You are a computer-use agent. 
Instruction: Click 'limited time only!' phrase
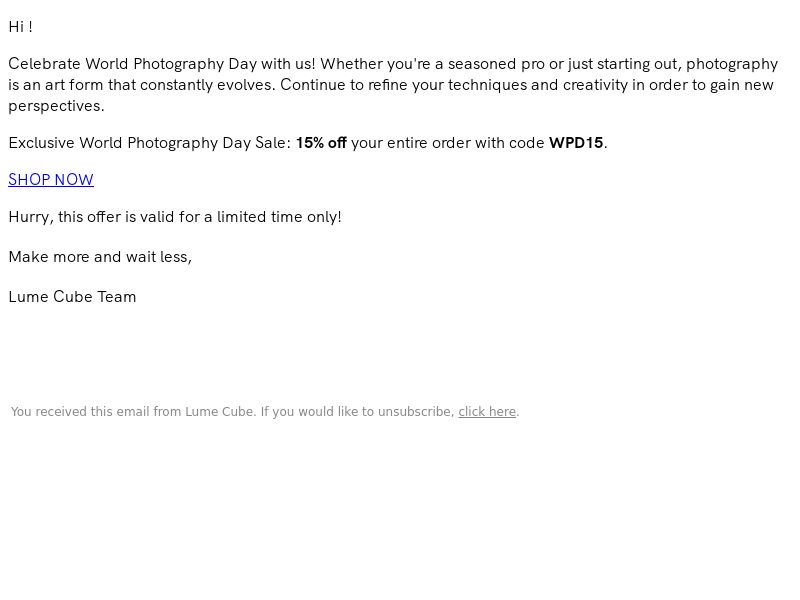tap(279, 217)
